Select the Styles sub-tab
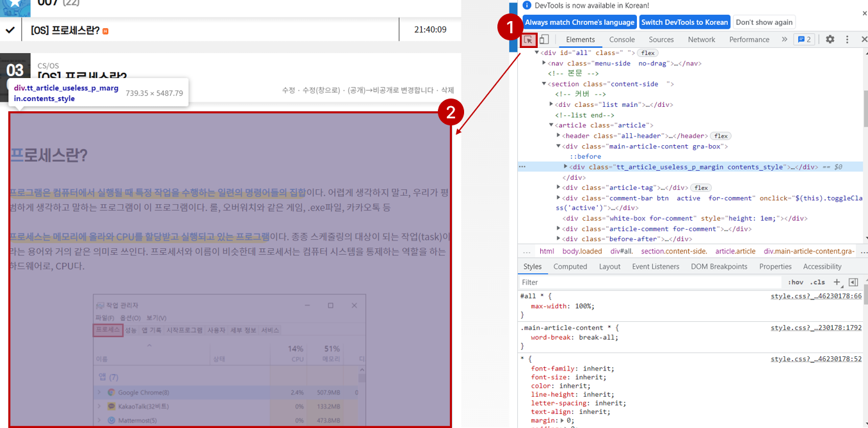868x428 pixels. (x=533, y=267)
